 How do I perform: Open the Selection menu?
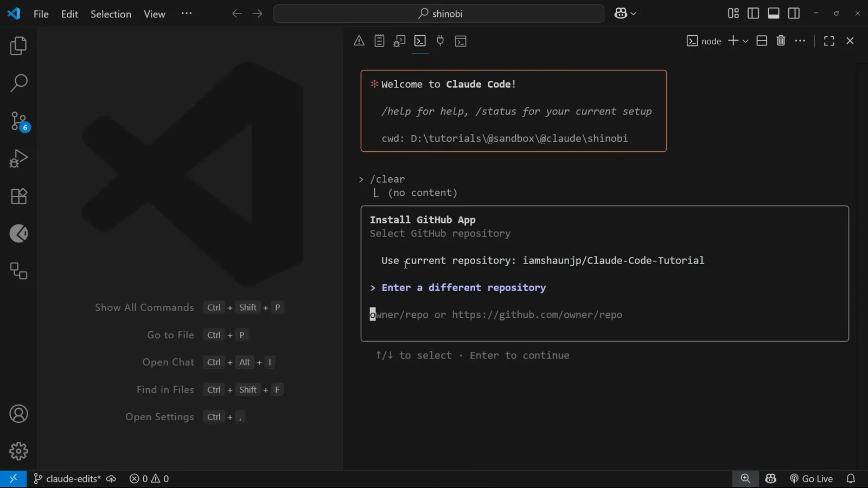coord(111,14)
